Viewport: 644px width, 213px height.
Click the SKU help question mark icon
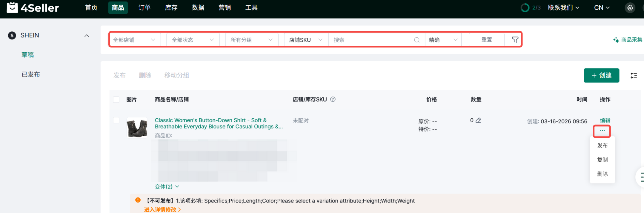(333, 99)
